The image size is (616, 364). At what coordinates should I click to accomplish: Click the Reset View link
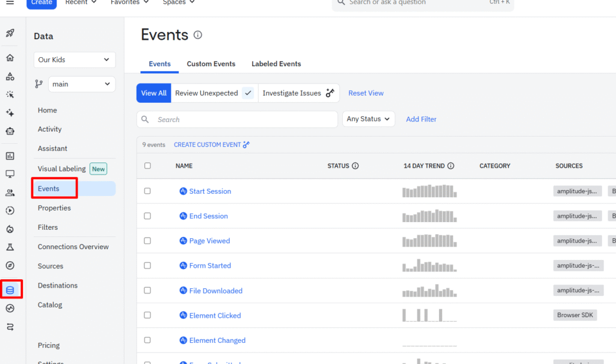(366, 93)
